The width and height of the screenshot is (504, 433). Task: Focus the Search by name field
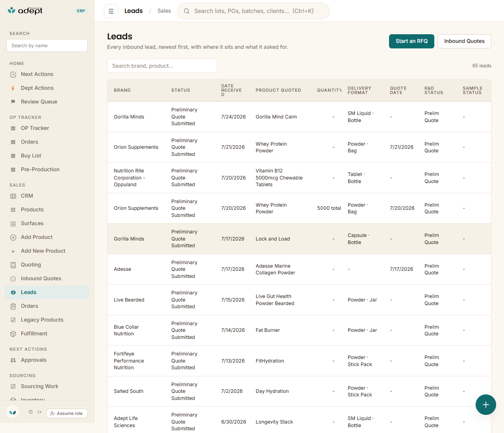tap(47, 46)
